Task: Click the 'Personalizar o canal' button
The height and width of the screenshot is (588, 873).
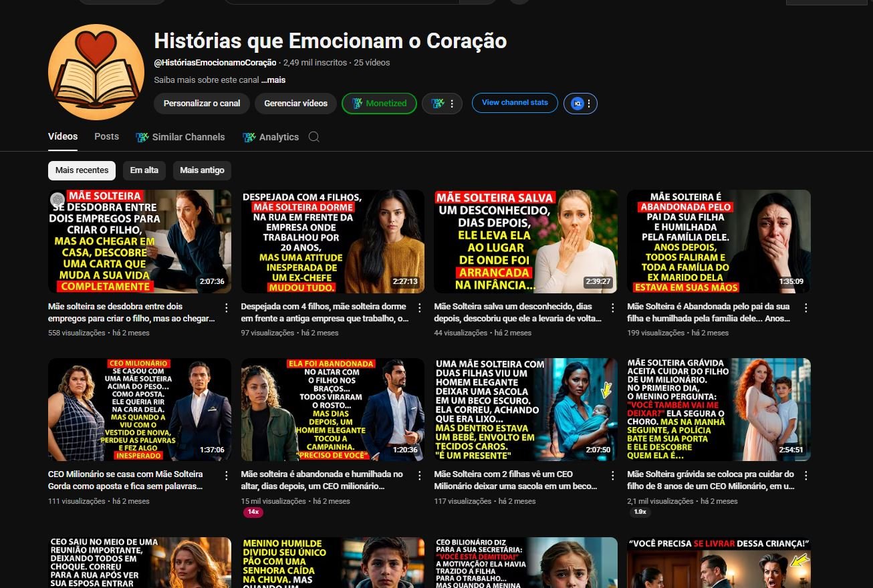Action: click(x=202, y=104)
